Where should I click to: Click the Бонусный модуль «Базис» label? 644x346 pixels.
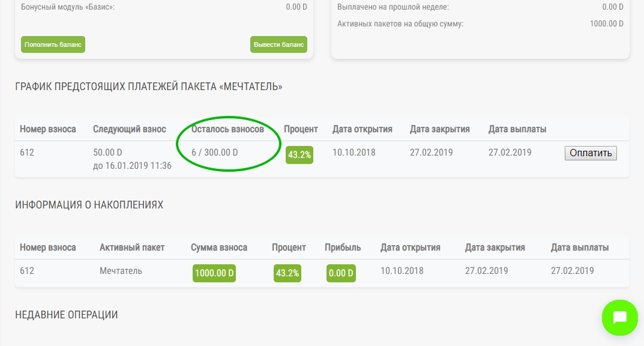(68, 7)
